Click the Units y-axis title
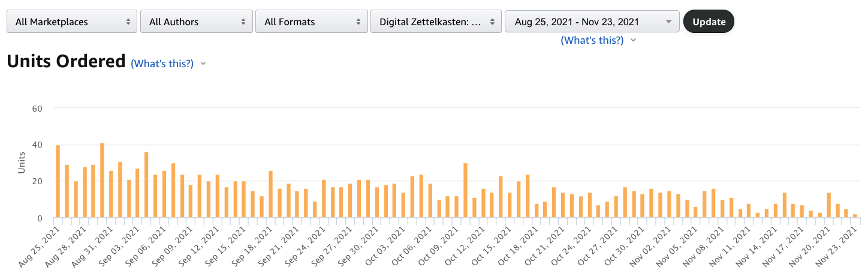The image size is (868, 276). click(22, 163)
